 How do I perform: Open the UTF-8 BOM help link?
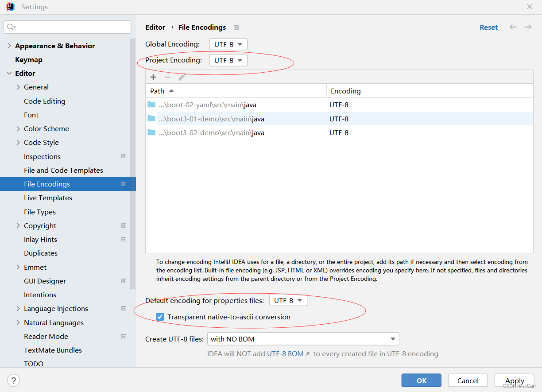click(288, 353)
